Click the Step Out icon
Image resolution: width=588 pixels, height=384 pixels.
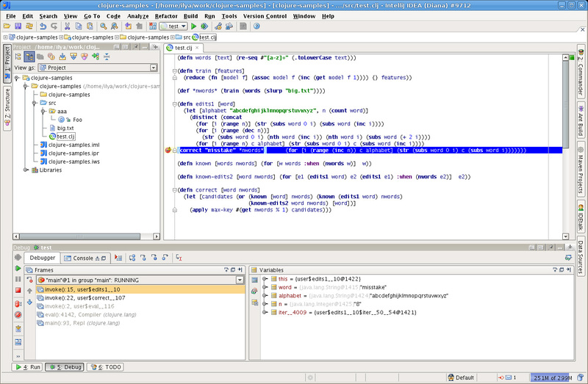pos(165,258)
